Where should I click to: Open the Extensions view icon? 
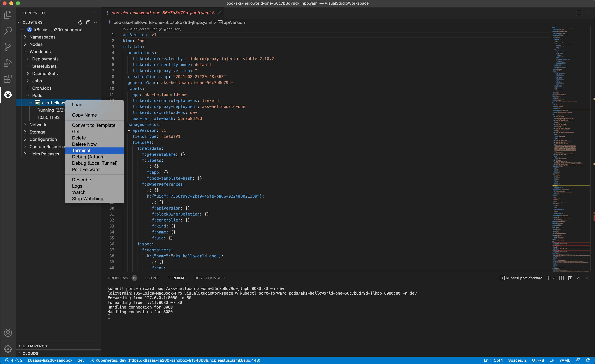pos(8,79)
